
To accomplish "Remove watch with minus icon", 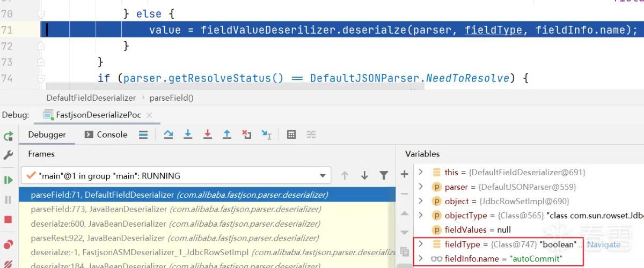I will 405,193.
